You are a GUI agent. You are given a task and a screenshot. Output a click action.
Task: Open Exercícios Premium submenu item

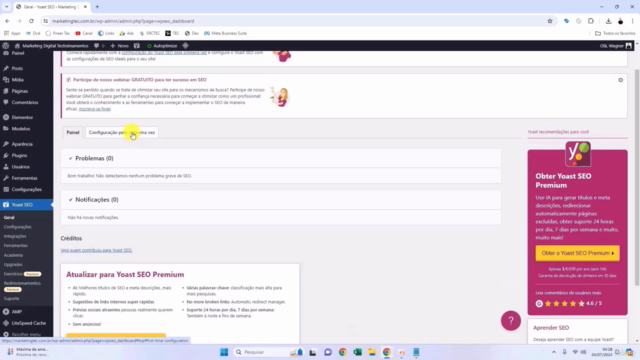(22, 274)
